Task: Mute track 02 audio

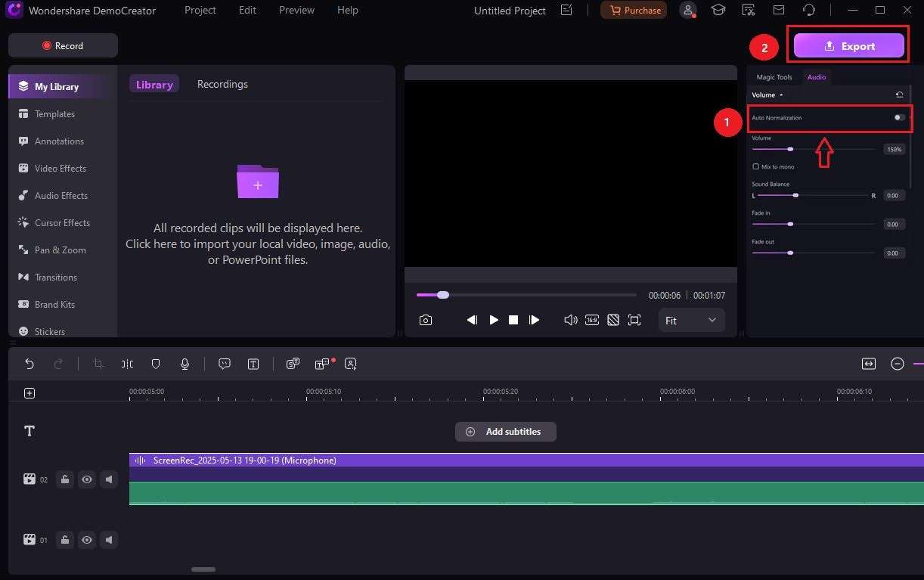Action: click(x=109, y=479)
